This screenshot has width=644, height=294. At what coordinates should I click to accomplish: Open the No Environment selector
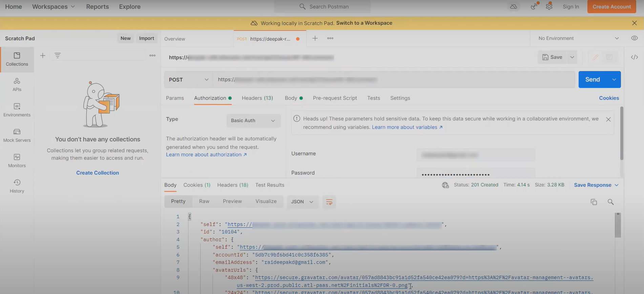[x=578, y=38]
